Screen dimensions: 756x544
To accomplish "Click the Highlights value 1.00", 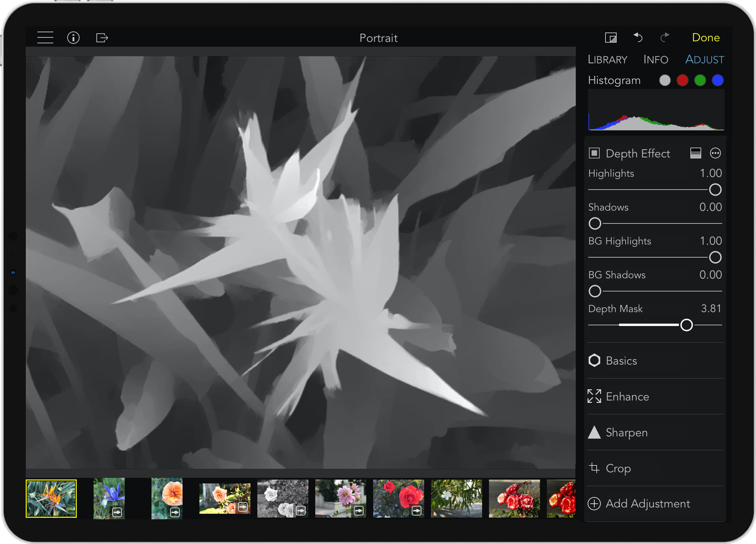I will [711, 173].
